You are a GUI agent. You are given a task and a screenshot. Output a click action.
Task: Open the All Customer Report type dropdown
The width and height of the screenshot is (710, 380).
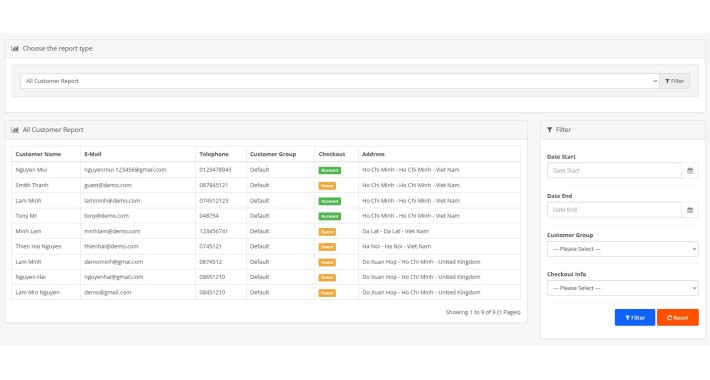[340, 81]
